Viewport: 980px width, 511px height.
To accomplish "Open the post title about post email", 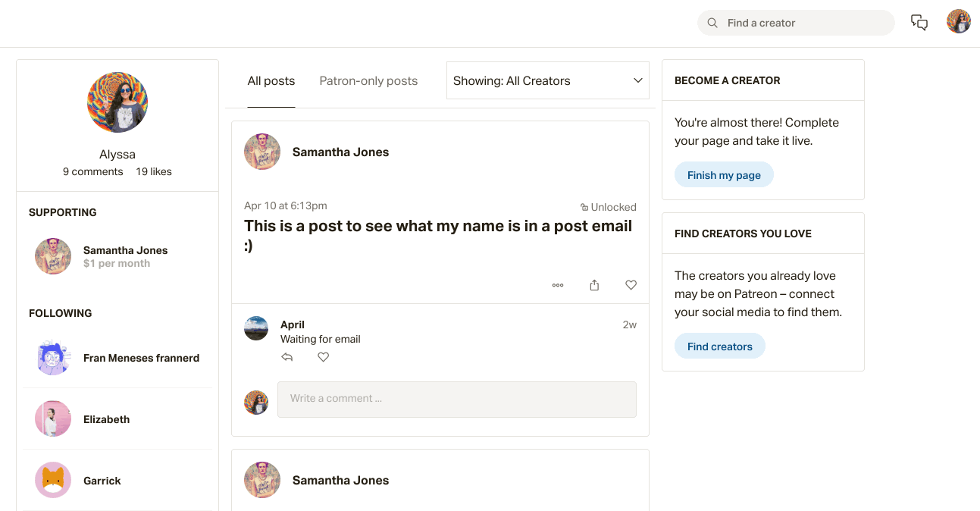I will pos(438,236).
